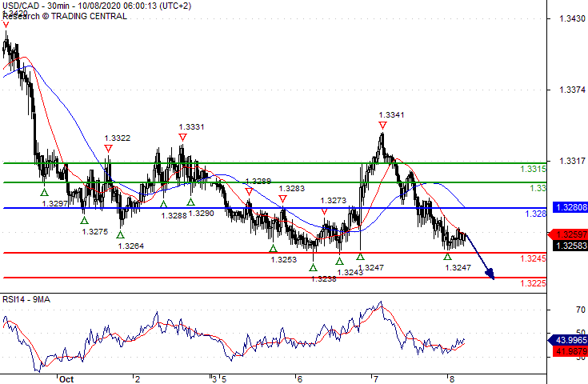Click the red down-triangle under the 1.3322 label

(x=108, y=149)
